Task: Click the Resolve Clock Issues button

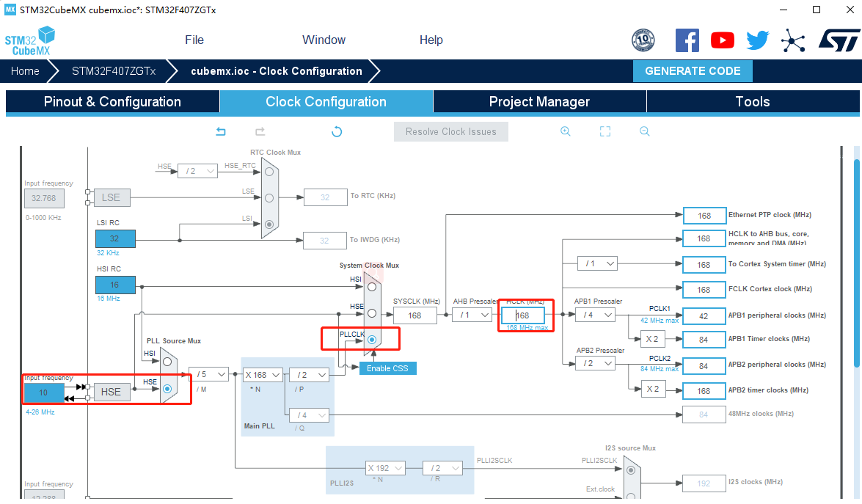Action: point(450,131)
